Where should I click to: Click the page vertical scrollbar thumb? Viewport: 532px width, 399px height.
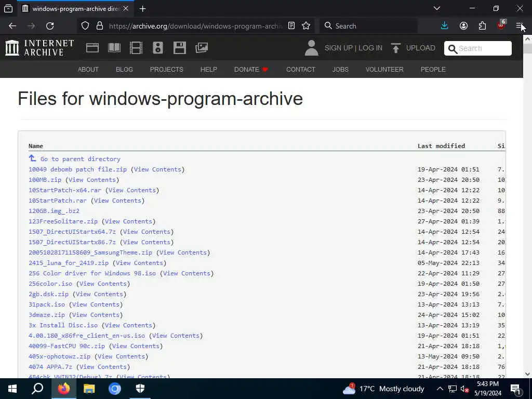(527, 48)
